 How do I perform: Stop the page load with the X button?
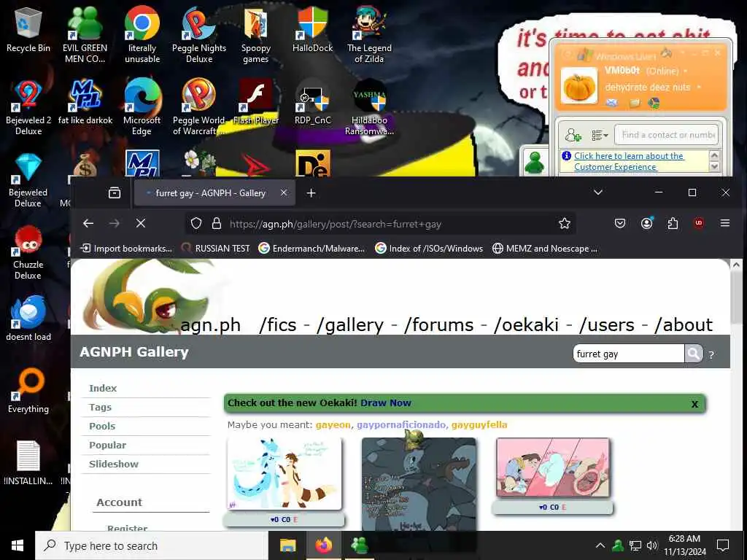141,223
